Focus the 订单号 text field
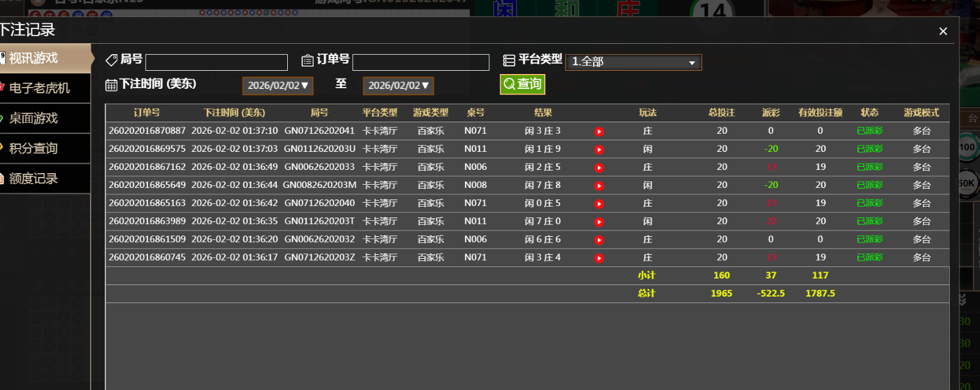 (x=420, y=62)
